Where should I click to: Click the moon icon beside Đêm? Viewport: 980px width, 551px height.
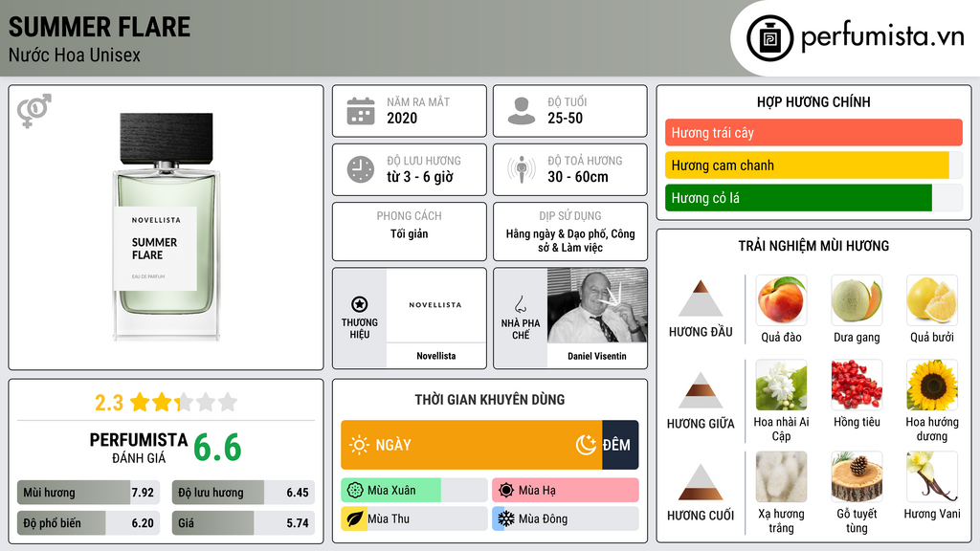(586, 445)
